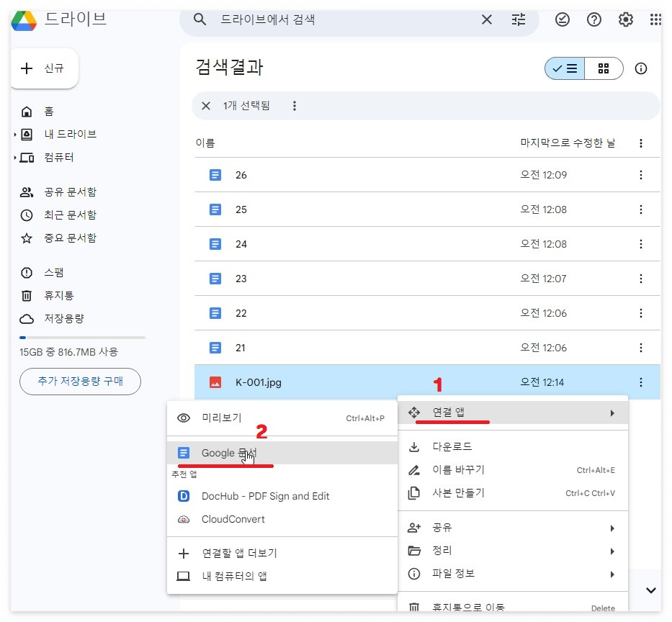Expand the 파일 정보 submenu arrow

612,574
